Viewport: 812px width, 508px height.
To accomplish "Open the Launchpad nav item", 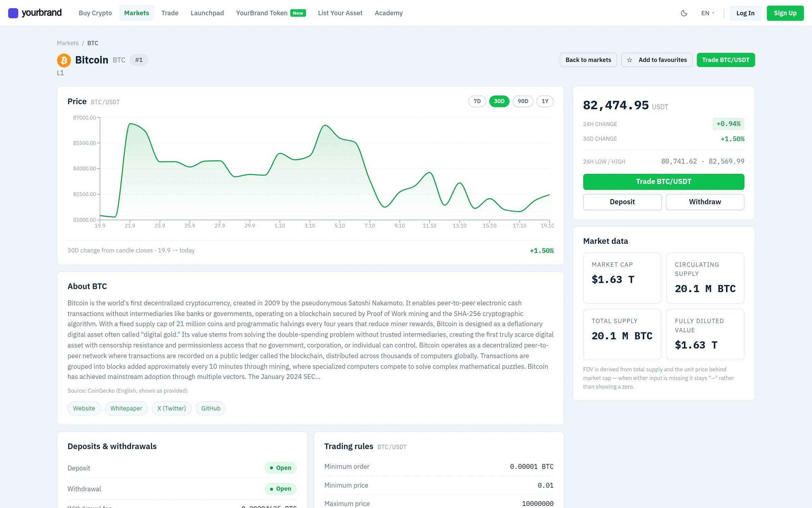I will pos(207,13).
